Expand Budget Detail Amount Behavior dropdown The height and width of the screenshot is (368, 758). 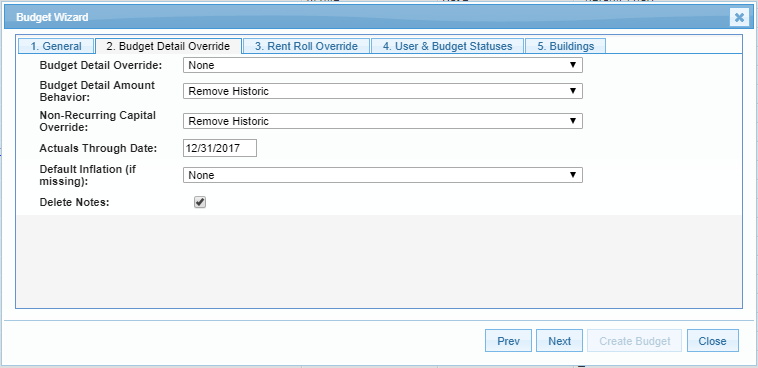click(383, 91)
